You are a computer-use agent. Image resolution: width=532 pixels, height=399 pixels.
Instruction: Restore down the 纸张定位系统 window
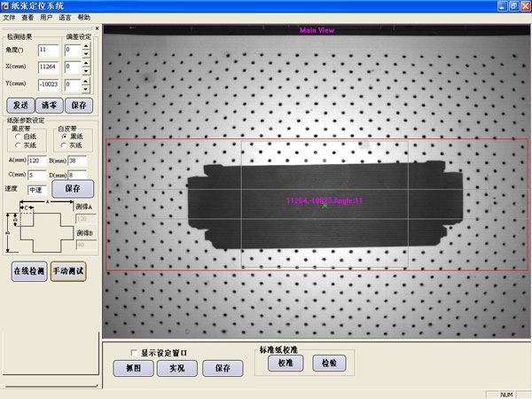pos(513,6)
